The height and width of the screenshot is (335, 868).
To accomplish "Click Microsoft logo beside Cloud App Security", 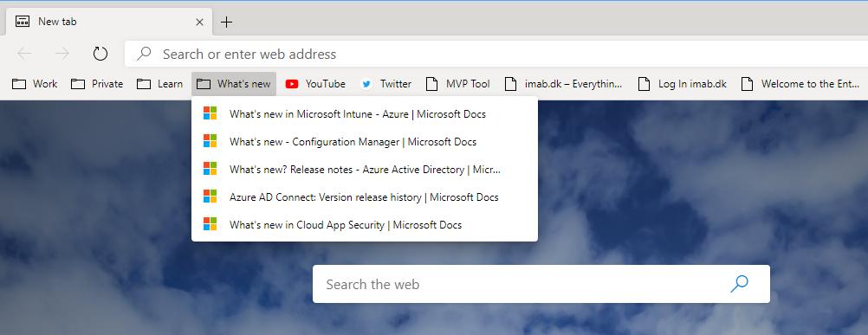I will pos(210,224).
